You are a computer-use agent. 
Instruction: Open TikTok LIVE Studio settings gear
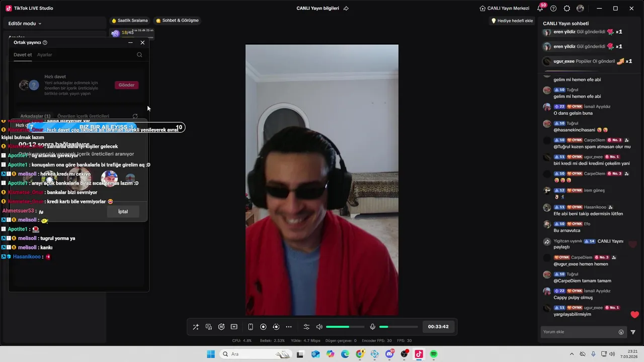tap(567, 9)
